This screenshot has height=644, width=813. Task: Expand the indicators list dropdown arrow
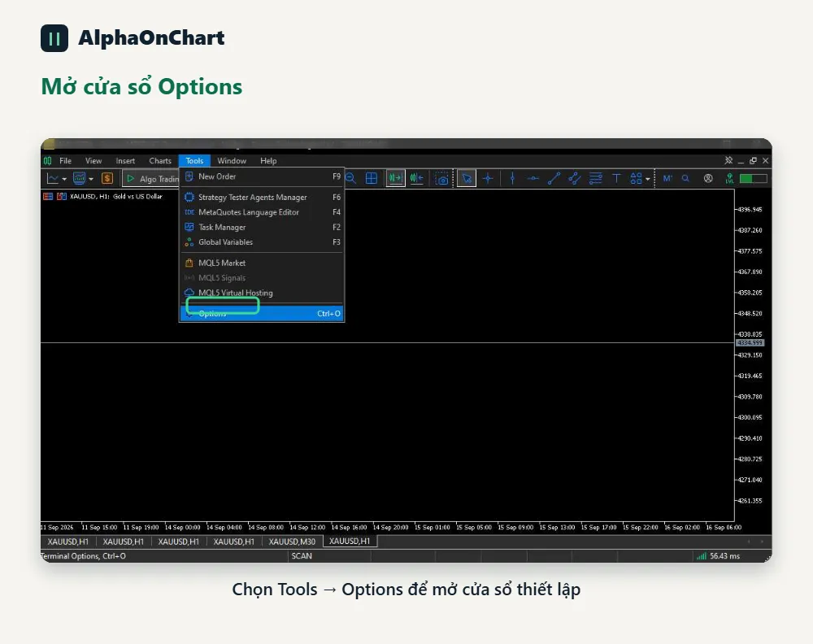91,179
